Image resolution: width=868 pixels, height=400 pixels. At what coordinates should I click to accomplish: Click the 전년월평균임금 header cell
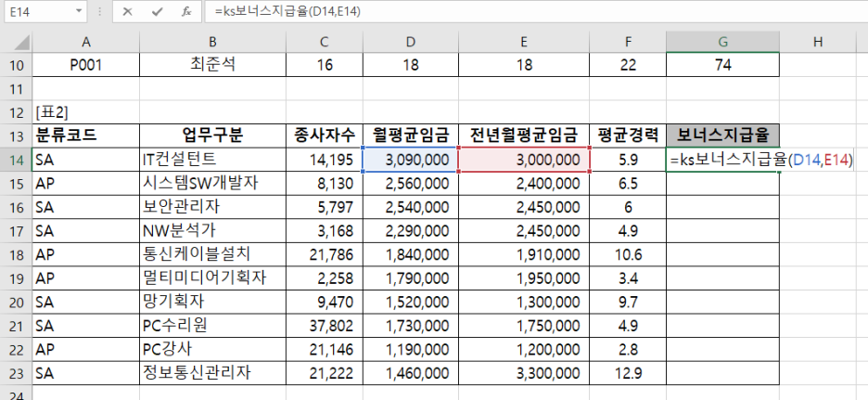[x=524, y=136]
